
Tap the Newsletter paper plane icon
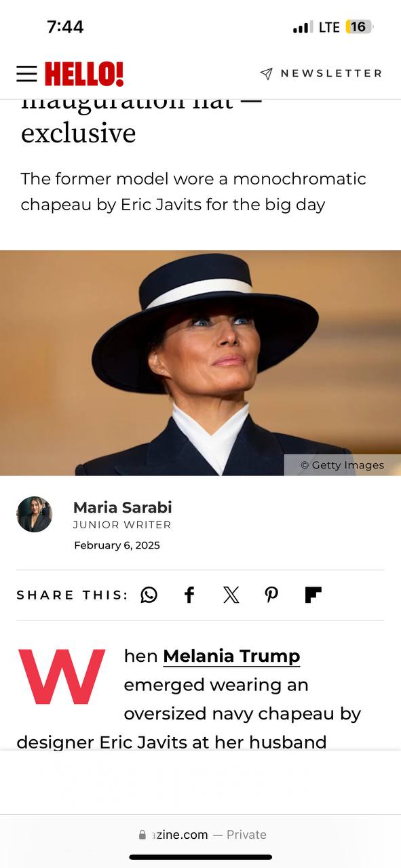tap(267, 73)
